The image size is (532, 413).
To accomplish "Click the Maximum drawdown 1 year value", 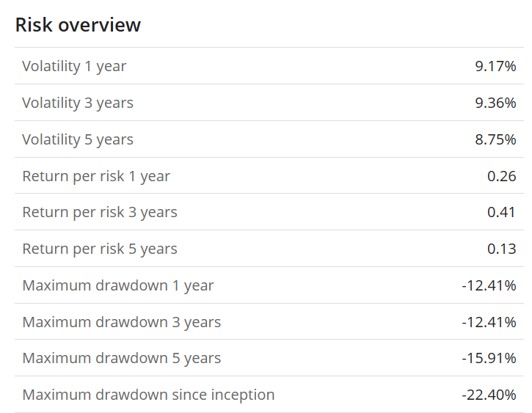I will click(x=489, y=285).
